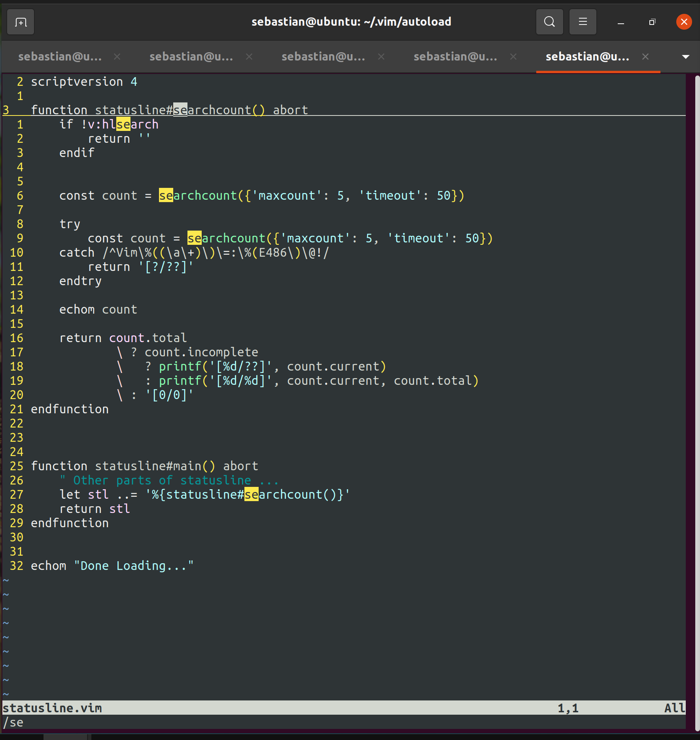This screenshot has width=700, height=740.
Task: Switch to the fourth sebastian@u... tab
Action: pyautogui.click(x=456, y=57)
